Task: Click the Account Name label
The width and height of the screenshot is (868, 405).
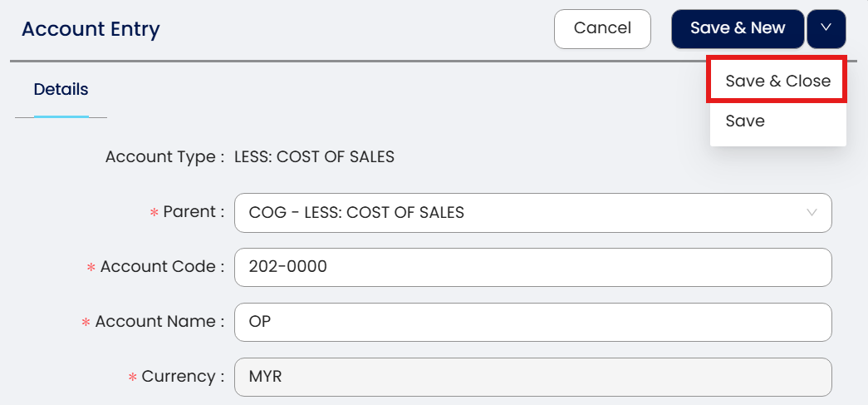Action: pyautogui.click(x=159, y=322)
